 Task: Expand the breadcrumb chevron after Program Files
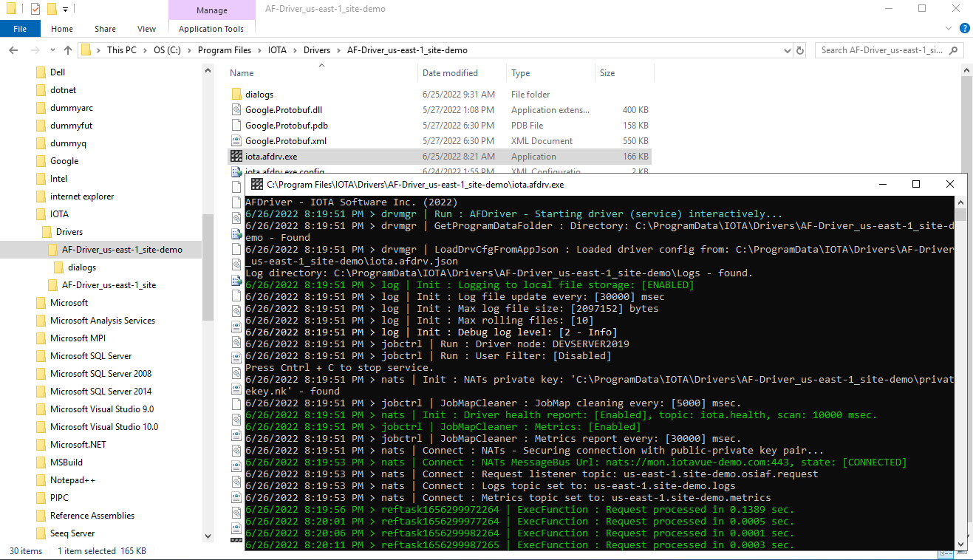pos(259,50)
